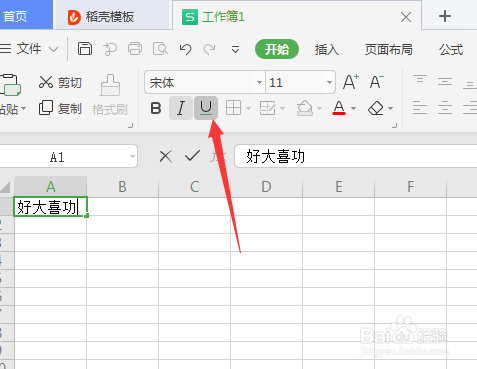Viewport: 477px width, 369px height.
Task: Undo the last action
Action: 185,49
